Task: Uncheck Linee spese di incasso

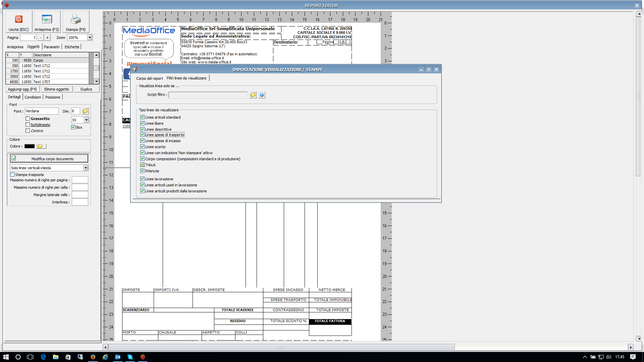Action: [142, 141]
